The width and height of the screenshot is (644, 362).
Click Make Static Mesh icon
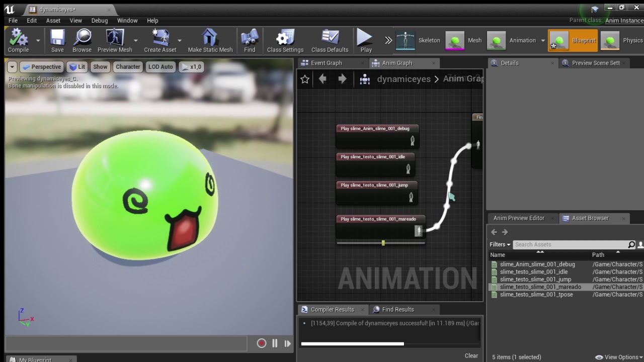210,40
